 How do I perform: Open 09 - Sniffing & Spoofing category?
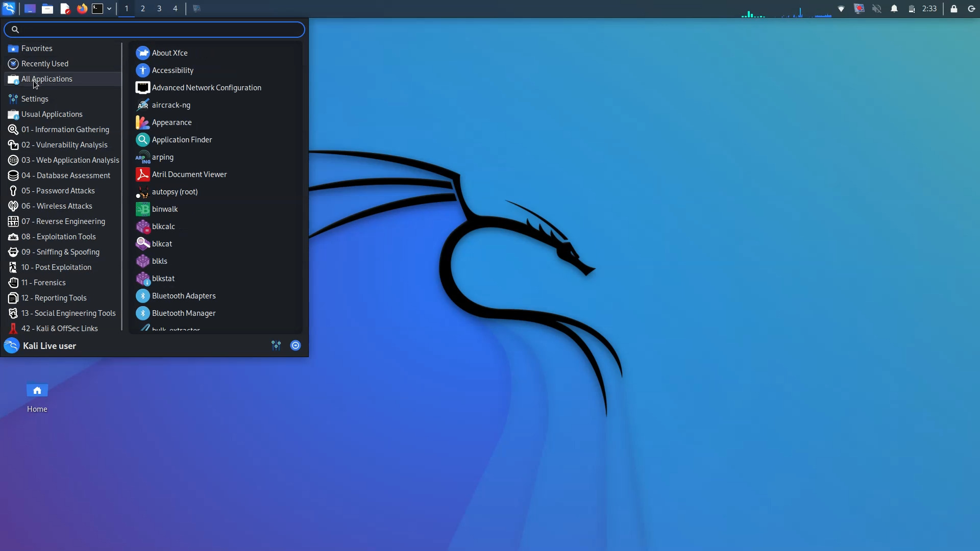pyautogui.click(x=63, y=252)
